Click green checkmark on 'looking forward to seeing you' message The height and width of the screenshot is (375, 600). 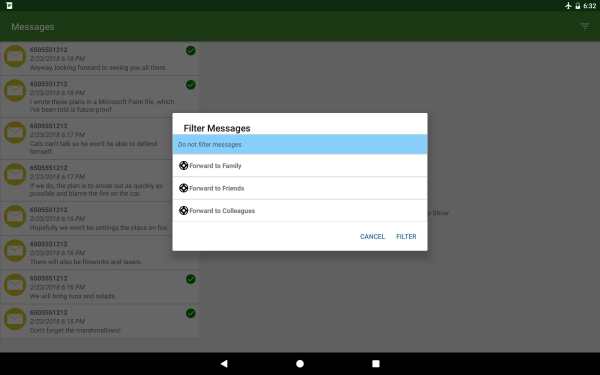191,50
